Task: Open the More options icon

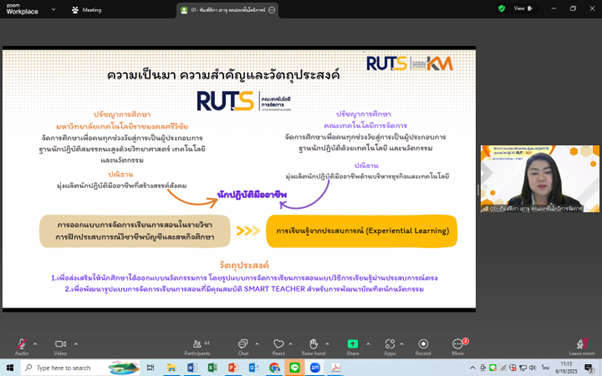Action: pos(458,346)
